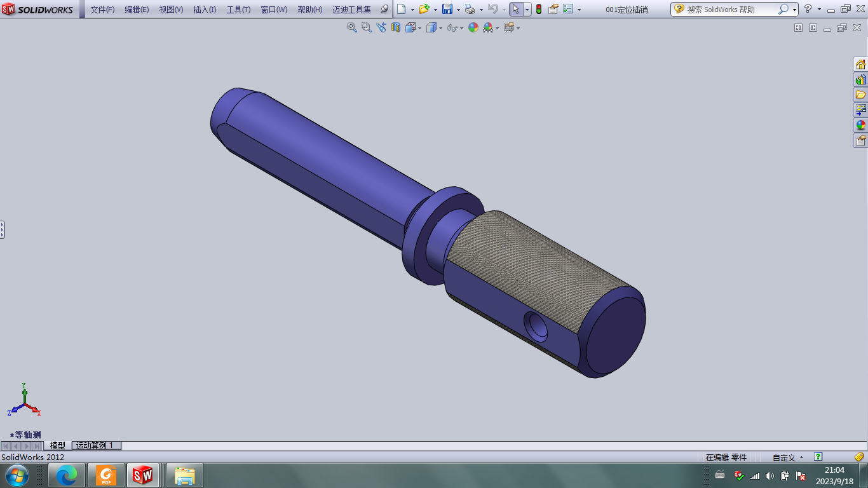
Task: Open the 迈迪工具集 menu
Action: click(x=351, y=10)
